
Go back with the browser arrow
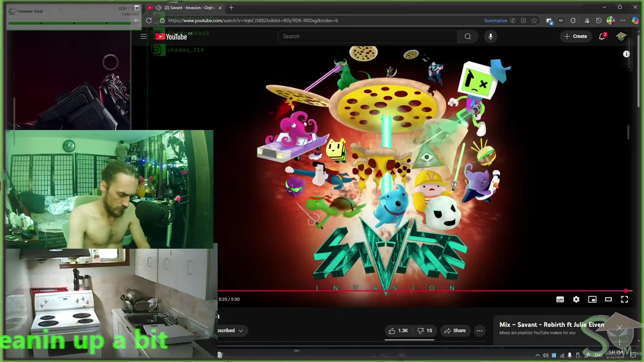[136, 21]
